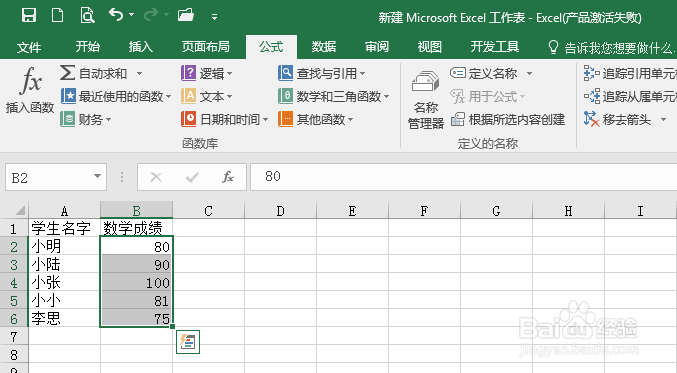This screenshot has height=373, width=677.
Task: Open the 其他函数 menu
Action: [x=316, y=119]
